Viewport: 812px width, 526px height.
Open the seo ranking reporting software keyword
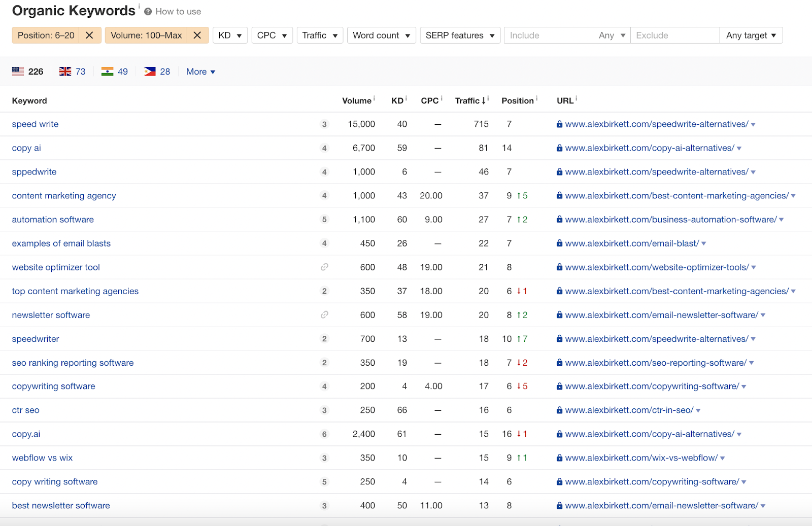tap(73, 363)
